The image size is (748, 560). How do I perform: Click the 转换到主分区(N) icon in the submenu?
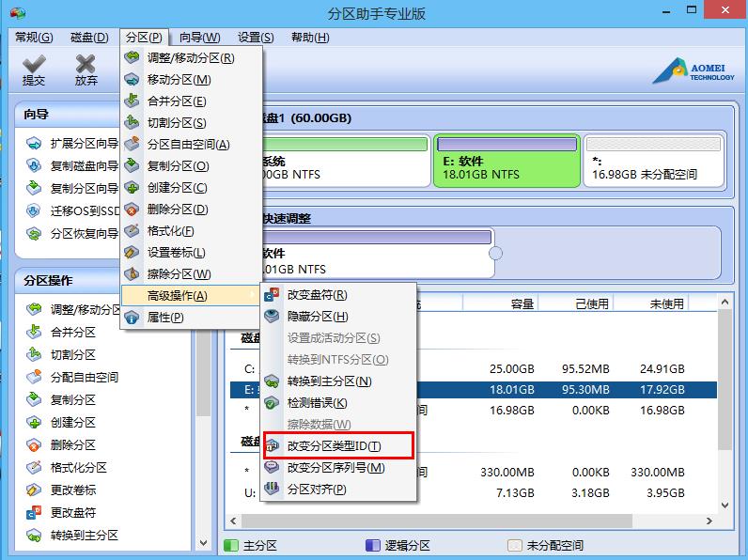coord(272,381)
